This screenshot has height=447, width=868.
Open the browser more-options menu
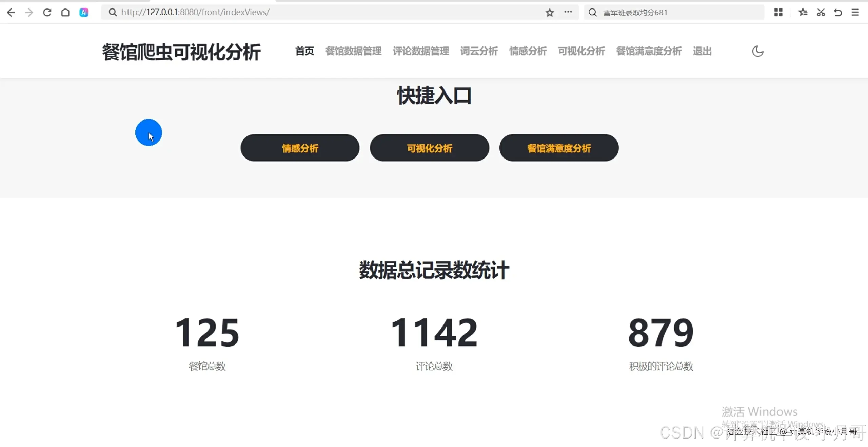click(569, 12)
